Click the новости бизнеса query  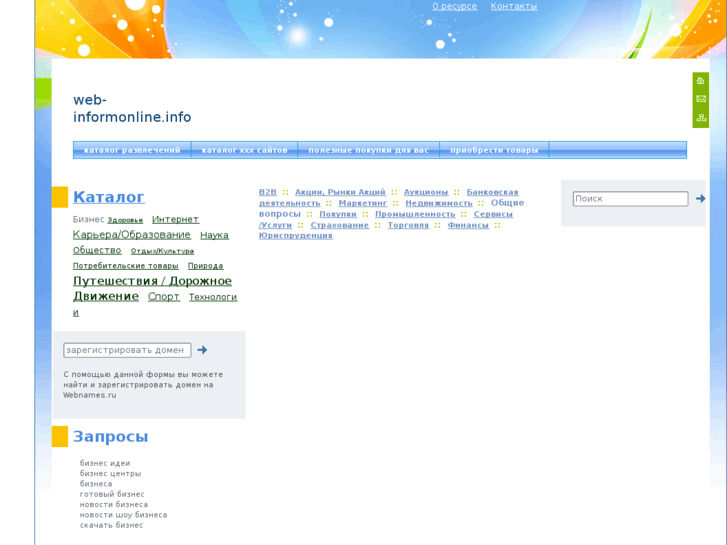point(114,504)
